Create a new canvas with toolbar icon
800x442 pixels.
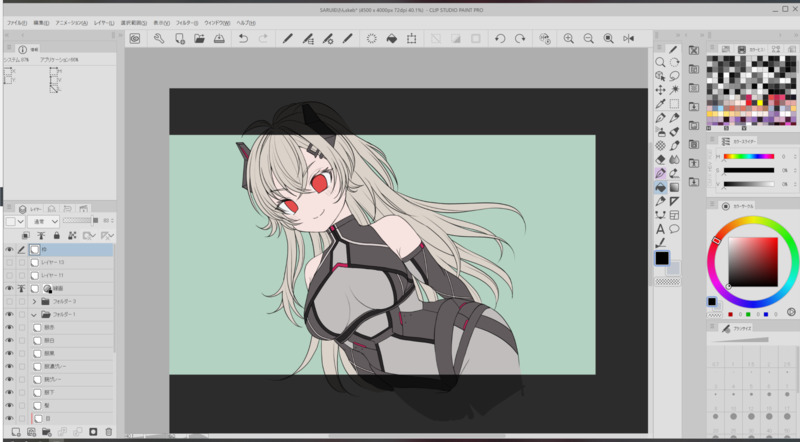[180, 39]
